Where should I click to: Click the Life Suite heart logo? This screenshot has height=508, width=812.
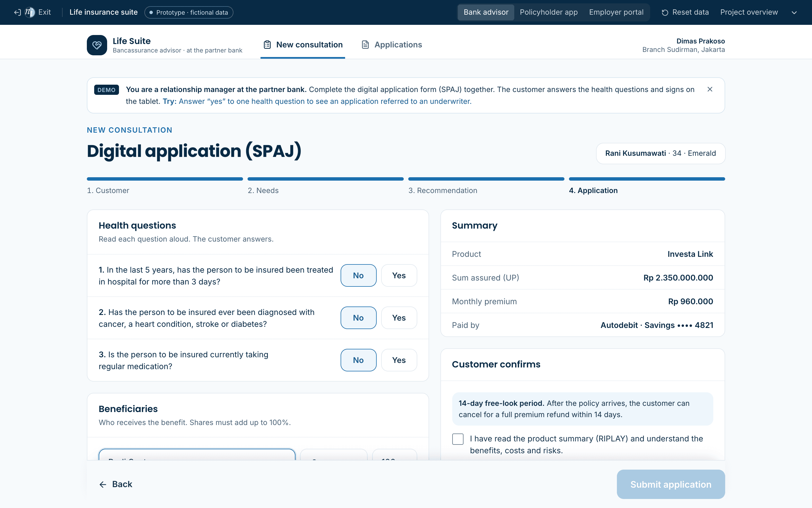(97, 45)
